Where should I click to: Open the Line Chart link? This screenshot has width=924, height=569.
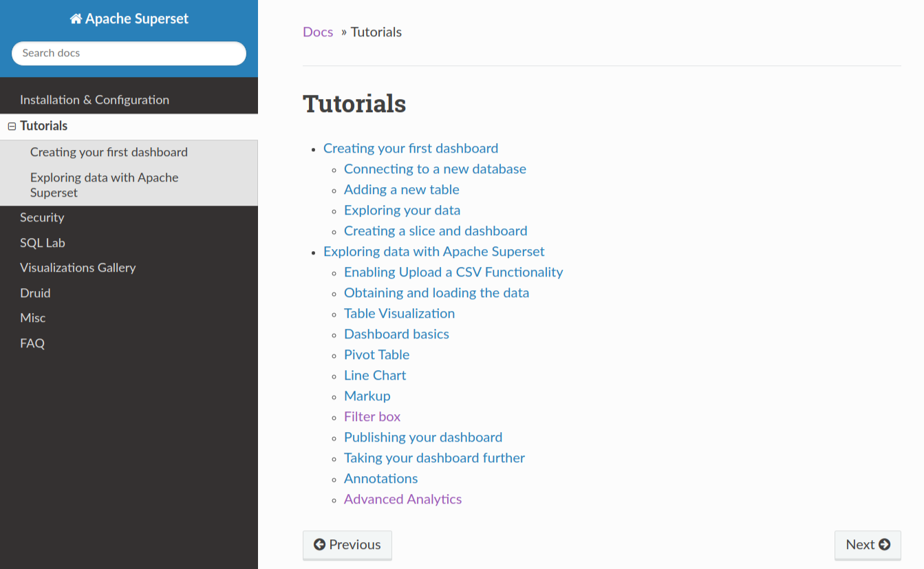(x=375, y=375)
